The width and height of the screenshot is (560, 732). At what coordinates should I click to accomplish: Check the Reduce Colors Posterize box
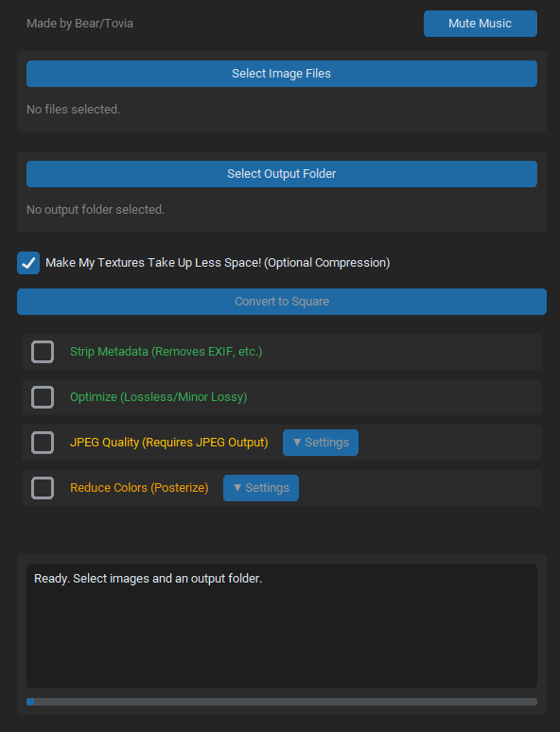click(x=43, y=488)
